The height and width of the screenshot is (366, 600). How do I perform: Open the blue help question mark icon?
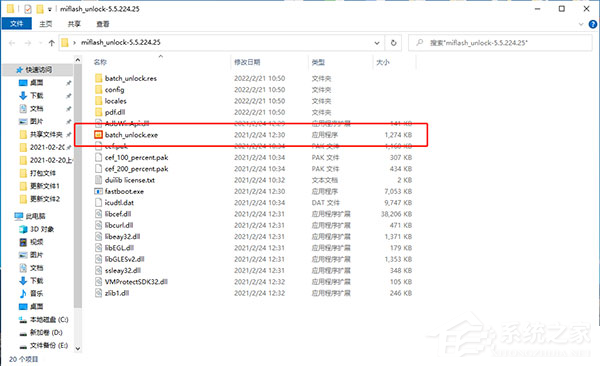pyautogui.click(x=593, y=24)
